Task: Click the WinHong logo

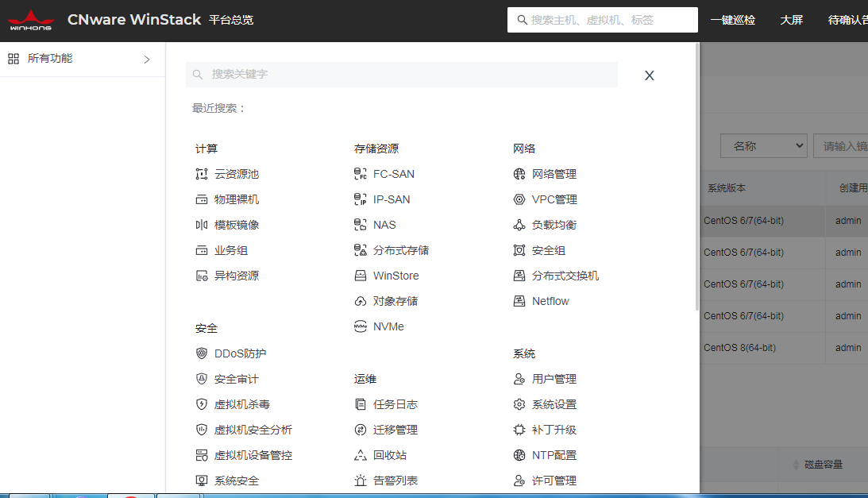Action: (x=31, y=20)
